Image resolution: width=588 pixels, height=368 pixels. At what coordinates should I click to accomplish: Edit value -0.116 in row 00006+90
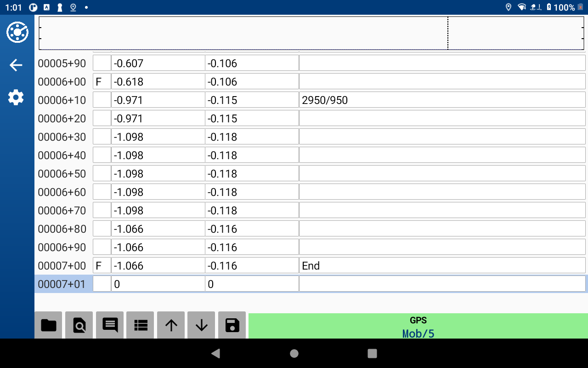pyautogui.click(x=252, y=247)
